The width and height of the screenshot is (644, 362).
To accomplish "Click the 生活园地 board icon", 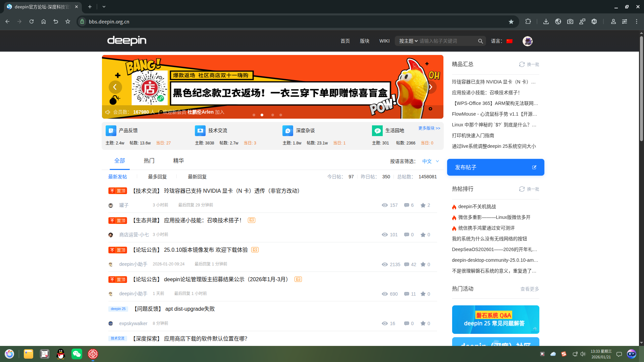I will [x=377, y=131].
